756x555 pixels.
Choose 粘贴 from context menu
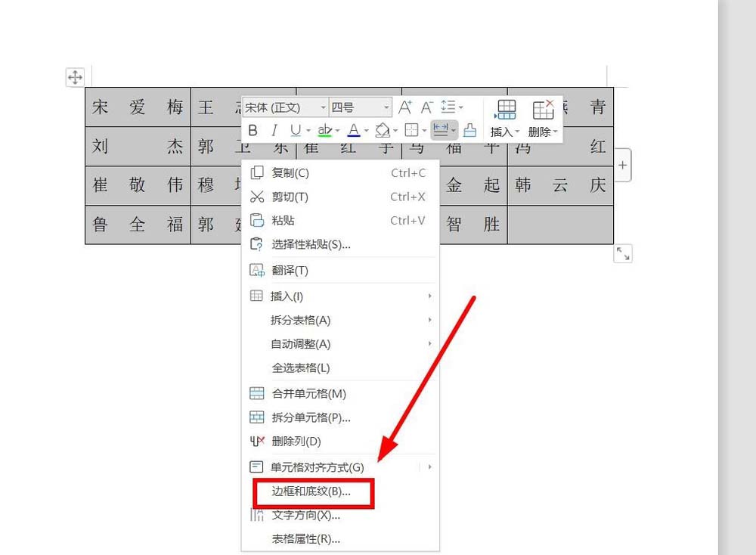[340, 220]
